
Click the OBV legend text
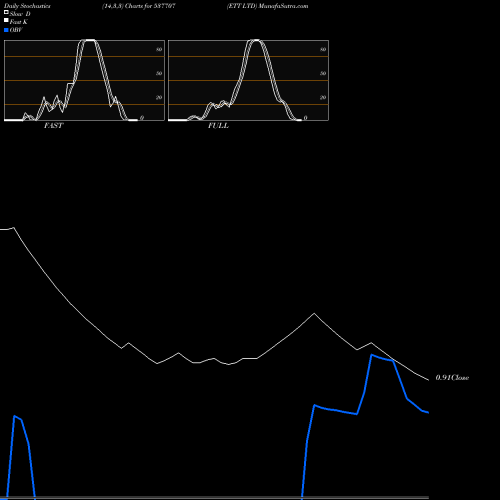point(16,30)
